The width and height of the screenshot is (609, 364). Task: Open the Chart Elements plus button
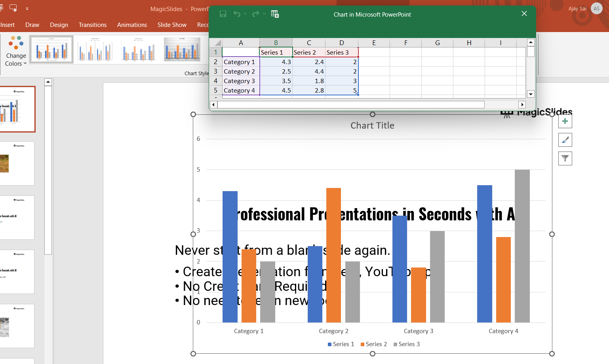tap(565, 121)
